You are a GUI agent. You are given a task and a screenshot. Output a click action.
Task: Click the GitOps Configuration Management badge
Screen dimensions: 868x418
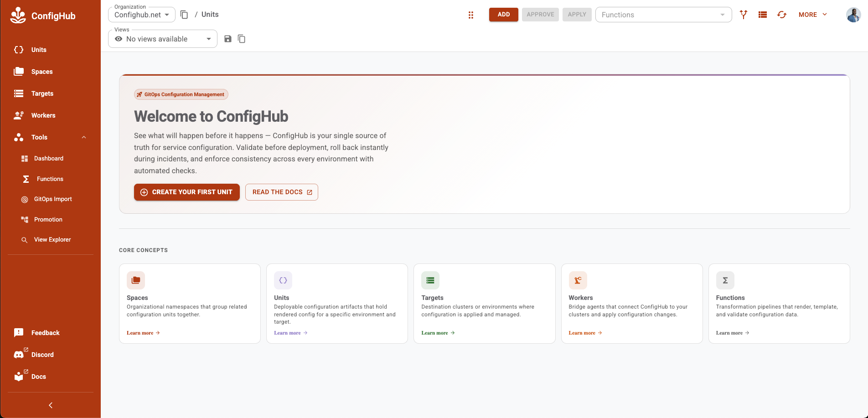[x=181, y=94]
